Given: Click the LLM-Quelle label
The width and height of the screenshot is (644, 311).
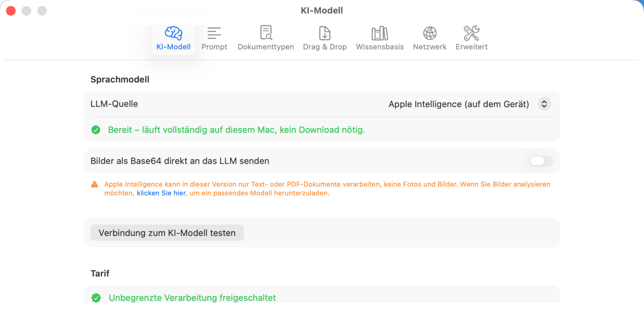Looking at the screenshot, I should coord(114,104).
